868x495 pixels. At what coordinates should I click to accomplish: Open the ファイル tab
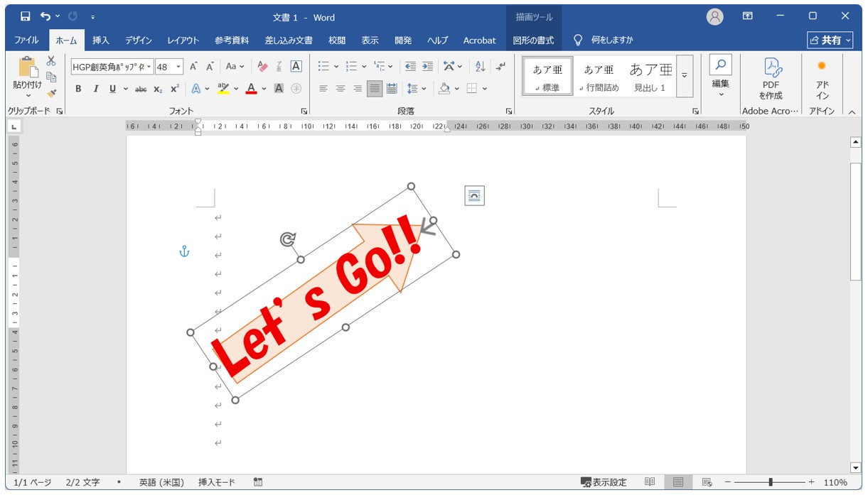point(26,40)
